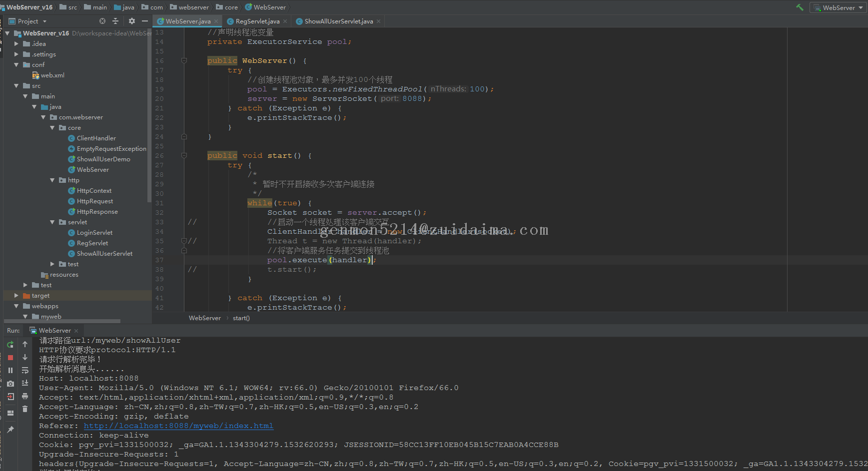Expand the .settings folder
The width and height of the screenshot is (868, 471).
pos(16,54)
